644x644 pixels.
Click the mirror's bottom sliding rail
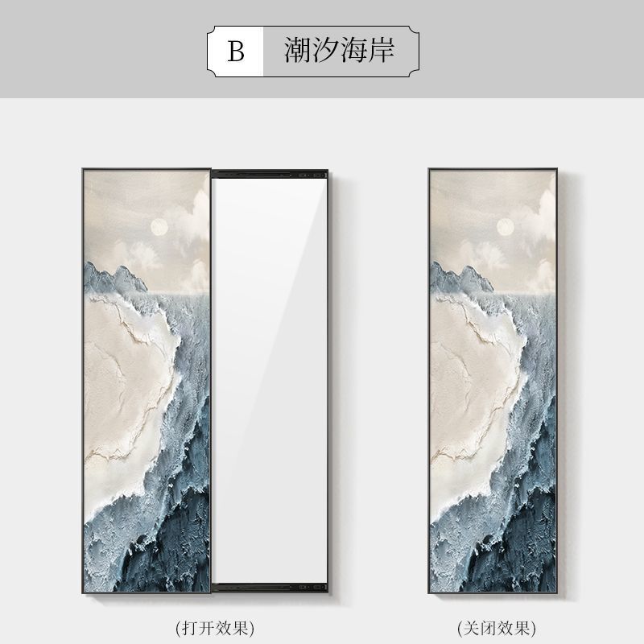[x=270, y=588]
